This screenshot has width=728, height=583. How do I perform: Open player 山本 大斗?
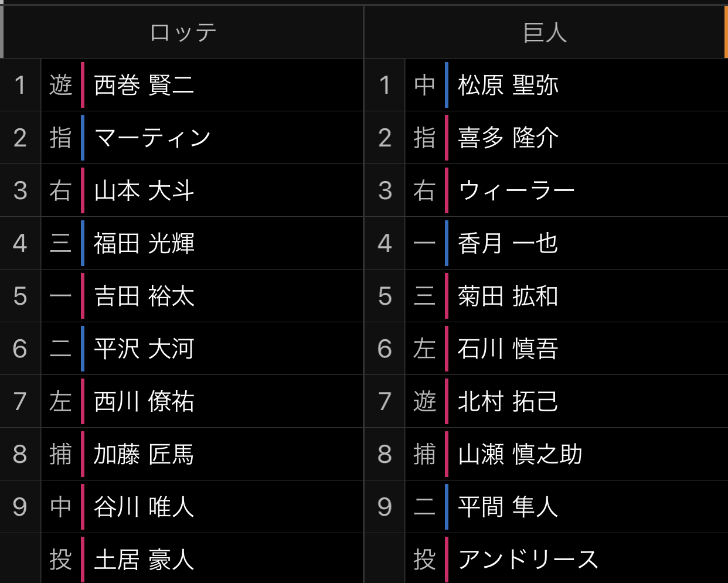coord(144,190)
